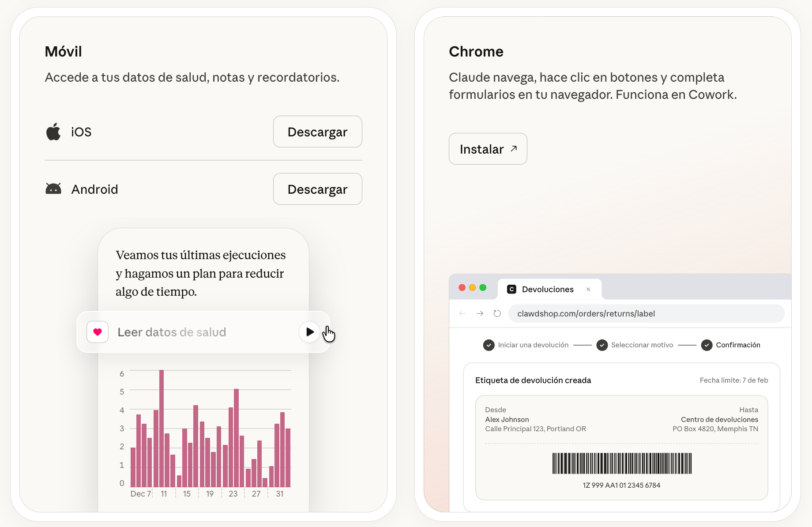Image resolution: width=812 pixels, height=527 pixels.
Task: Click the return label barcode
Action: tap(622, 463)
